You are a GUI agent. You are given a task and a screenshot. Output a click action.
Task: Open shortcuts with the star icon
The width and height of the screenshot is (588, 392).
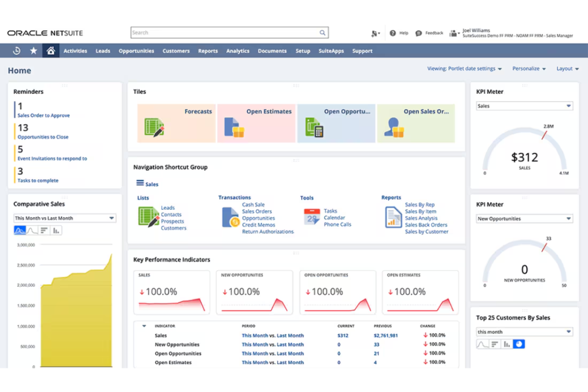click(x=33, y=50)
